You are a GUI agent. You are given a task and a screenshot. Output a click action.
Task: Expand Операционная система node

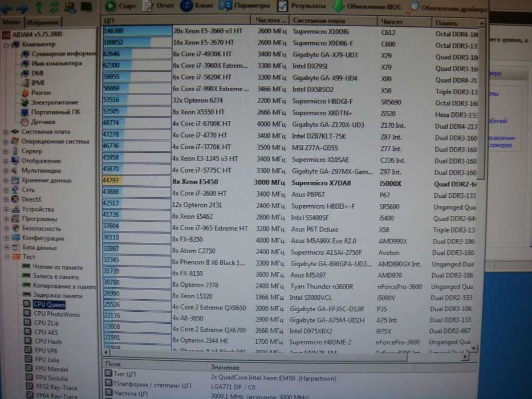pos(6,142)
